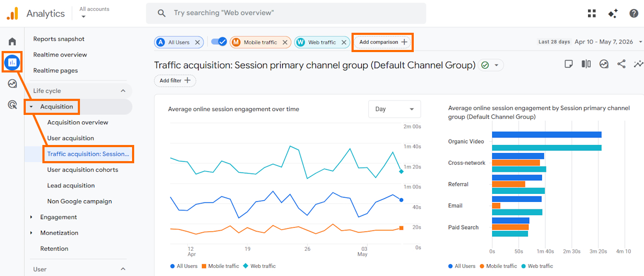Image resolution: width=644 pixels, height=276 pixels.
Task: Click the Referral bar label
Action: [x=458, y=185]
